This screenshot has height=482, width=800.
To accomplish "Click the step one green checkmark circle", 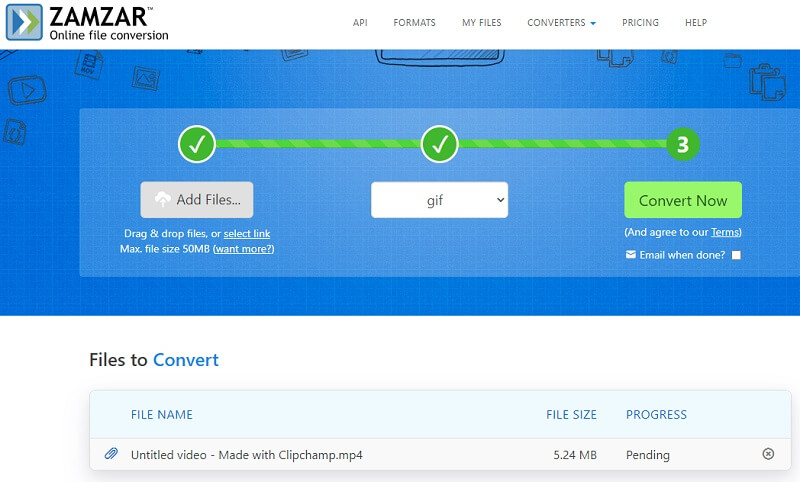I will pos(197,145).
